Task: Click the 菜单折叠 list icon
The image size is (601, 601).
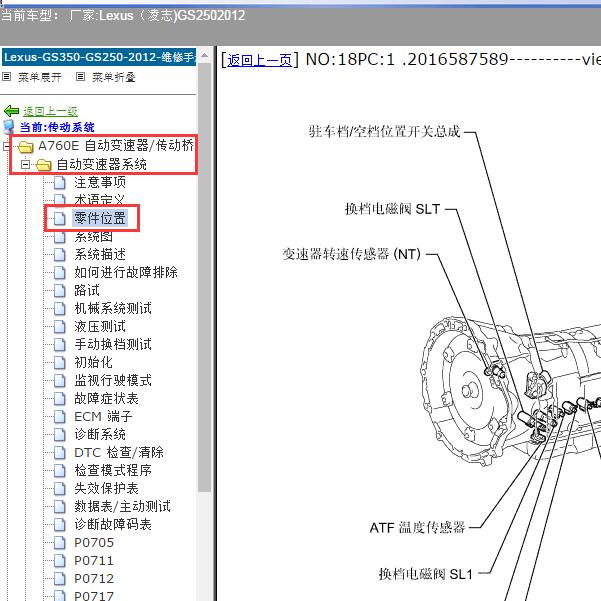Action: pyautogui.click(x=80, y=77)
